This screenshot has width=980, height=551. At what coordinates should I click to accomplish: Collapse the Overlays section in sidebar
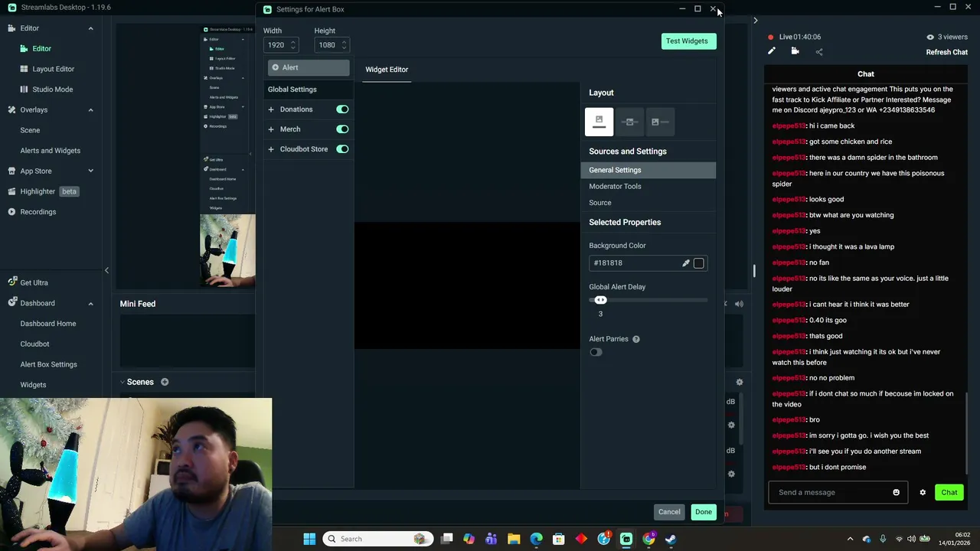(90, 110)
